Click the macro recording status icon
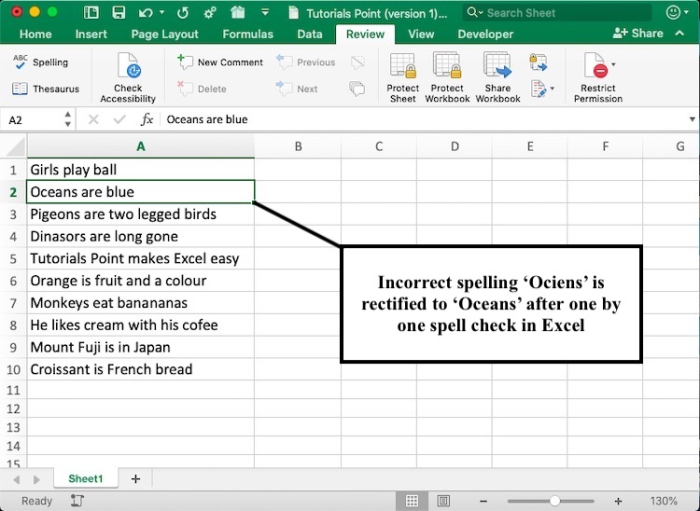The image size is (700, 511). coord(77,501)
